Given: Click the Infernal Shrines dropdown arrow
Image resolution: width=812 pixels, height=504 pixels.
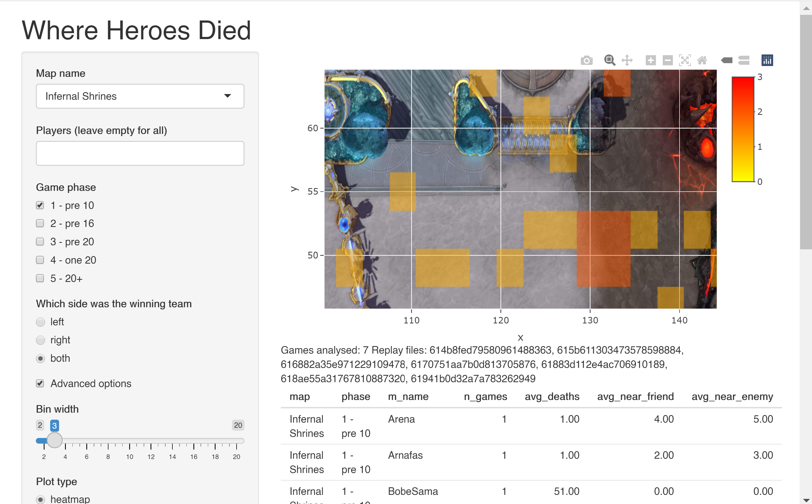Looking at the screenshot, I should 227,96.
